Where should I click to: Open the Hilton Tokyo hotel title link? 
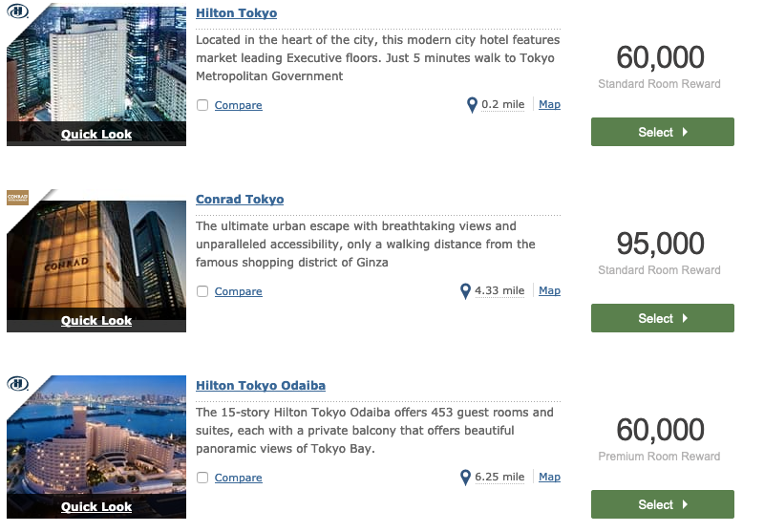(x=236, y=13)
